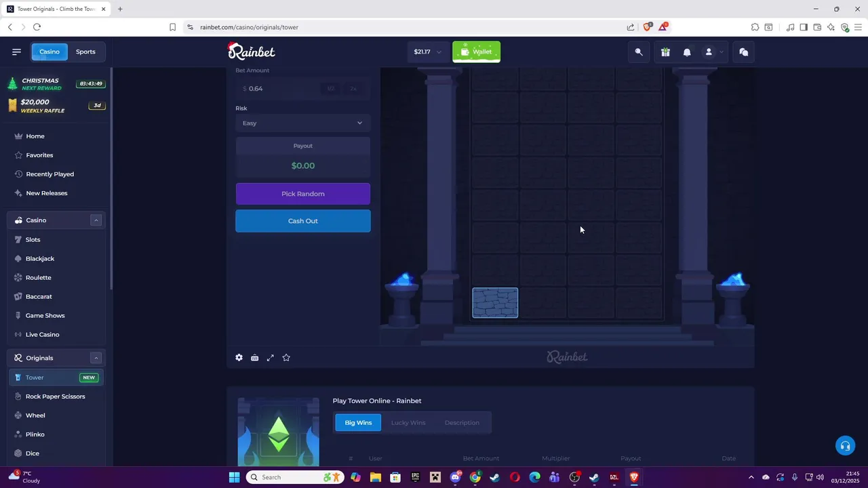Open the Tower Originals browser tab
The image size is (868, 488).
coord(56,9)
